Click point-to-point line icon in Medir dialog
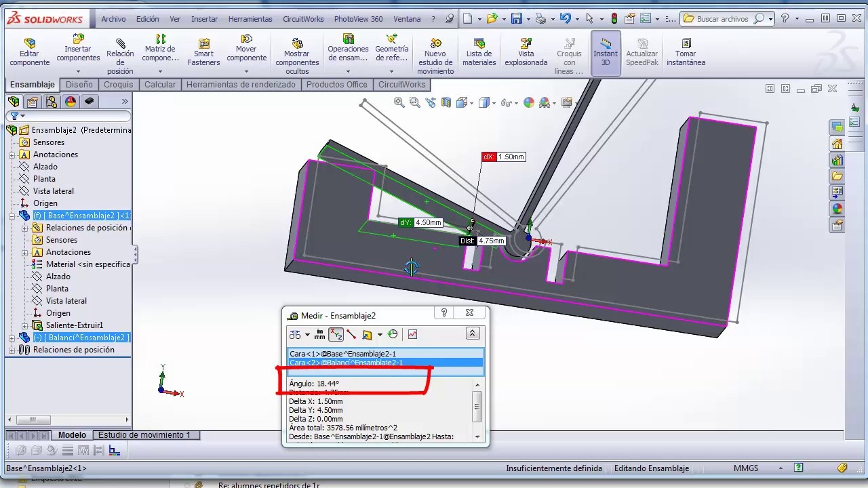The width and height of the screenshot is (868, 488). (351, 334)
